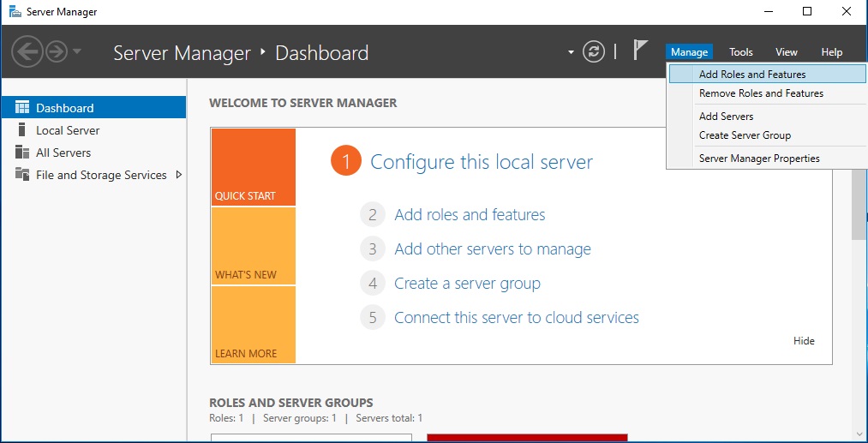Click WELCOME TO SERVER MANAGER heading
The height and width of the screenshot is (443, 868).
tap(302, 103)
